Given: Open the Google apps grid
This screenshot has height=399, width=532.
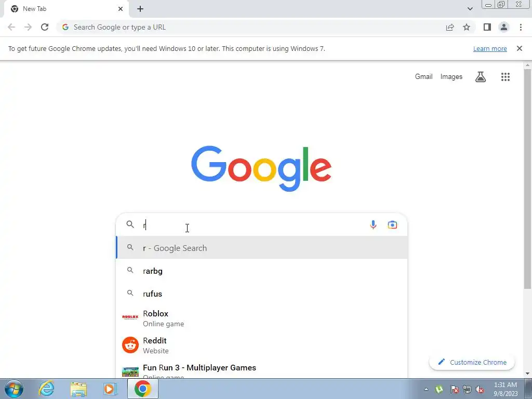Looking at the screenshot, I should 506,77.
